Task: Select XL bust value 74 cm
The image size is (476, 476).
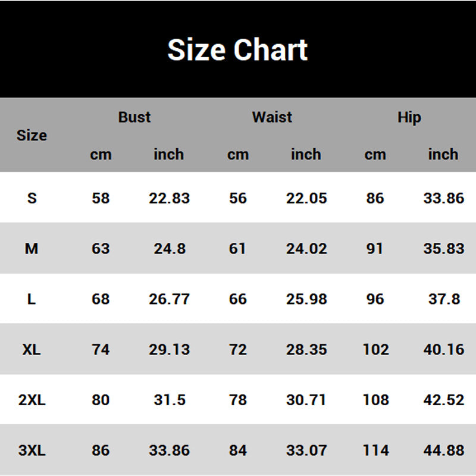Action: tap(101, 349)
